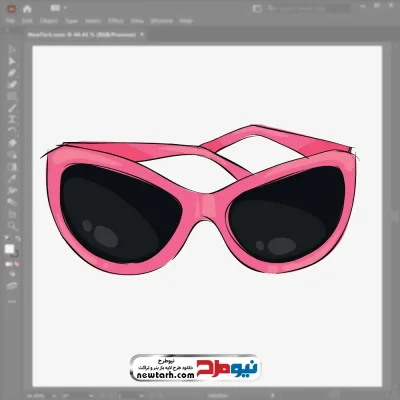Select the Zoom magnifier tool
The height and width of the screenshot is (400, 400).
click(x=12, y=226)
